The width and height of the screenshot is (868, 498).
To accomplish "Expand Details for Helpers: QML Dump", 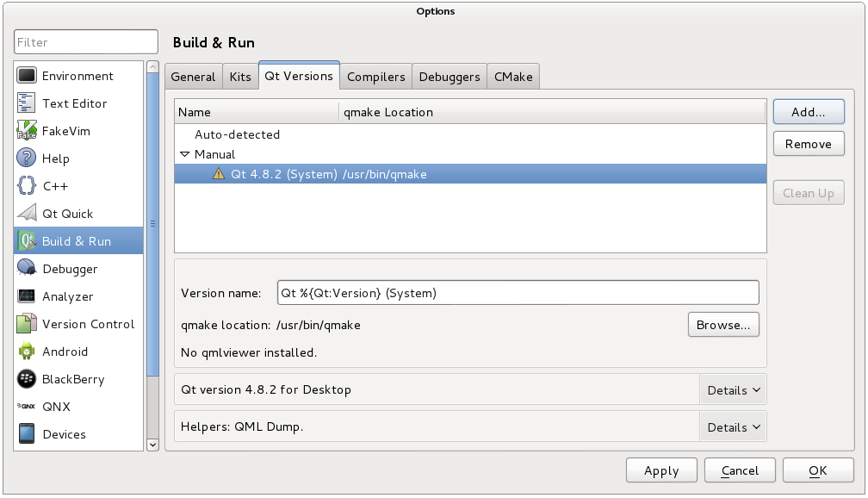I will click(733, 427).
